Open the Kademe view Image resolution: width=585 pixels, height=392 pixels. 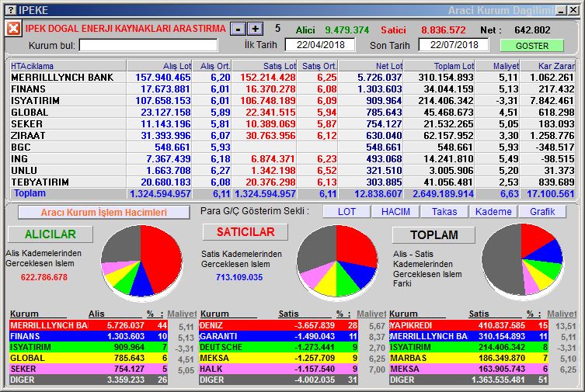(493, 212)
